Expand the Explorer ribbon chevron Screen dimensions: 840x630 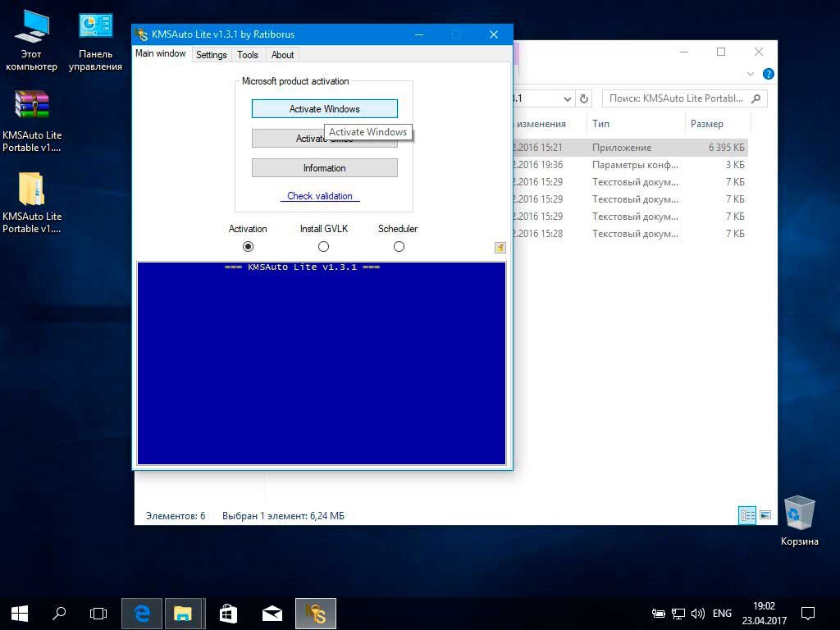pyautogui.click(x=750, y=74)
